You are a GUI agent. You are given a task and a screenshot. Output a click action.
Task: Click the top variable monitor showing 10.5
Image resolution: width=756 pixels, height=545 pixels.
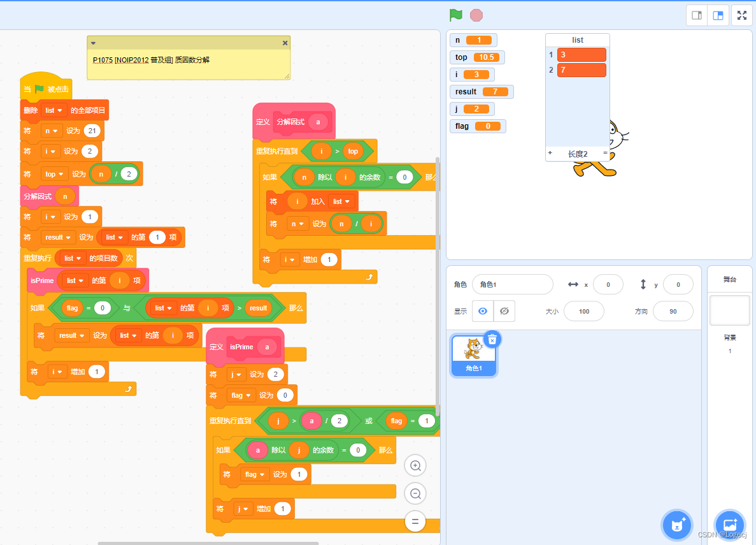[x=477, y=57]
